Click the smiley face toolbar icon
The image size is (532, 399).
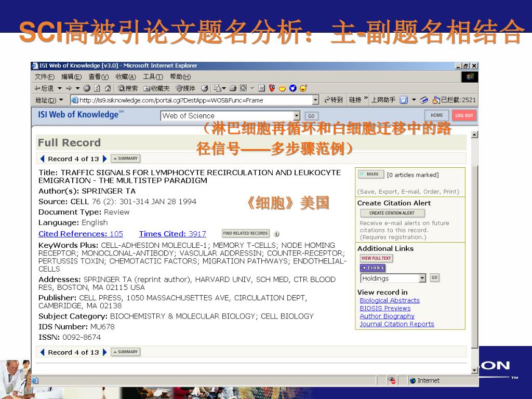(303, 88)
